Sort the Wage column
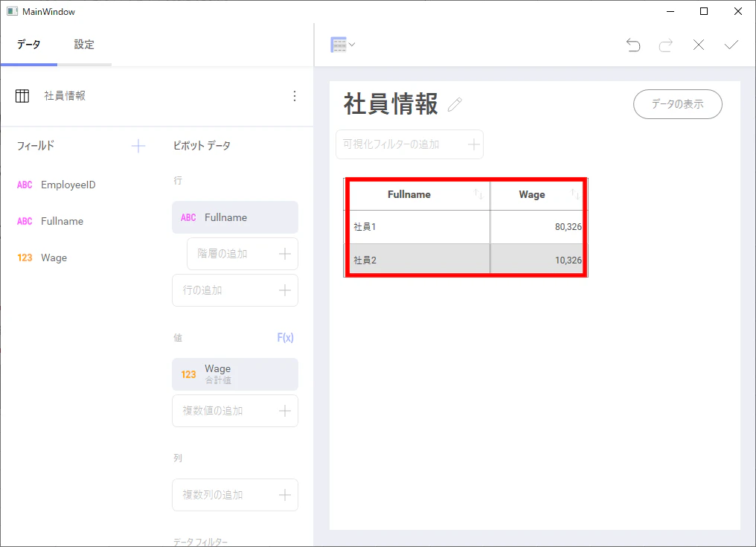The width and height of the screenshot is (756, 547). click(x=574, y=194)
